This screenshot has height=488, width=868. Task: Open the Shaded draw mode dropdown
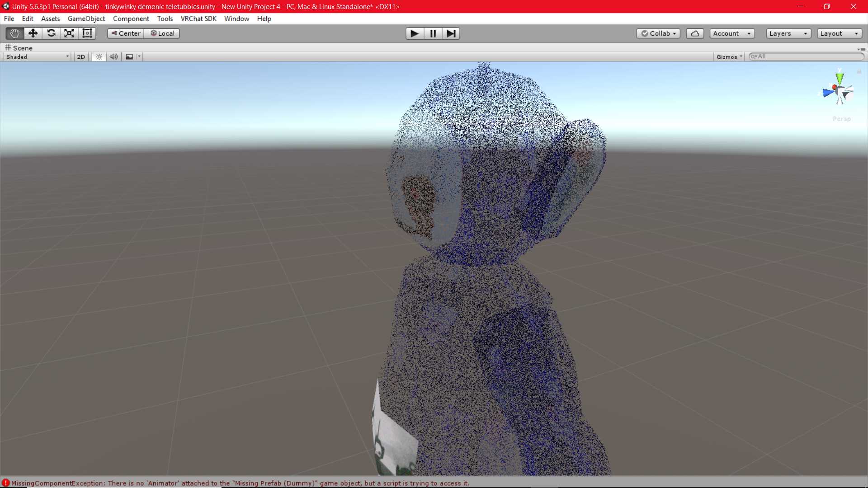38,57
